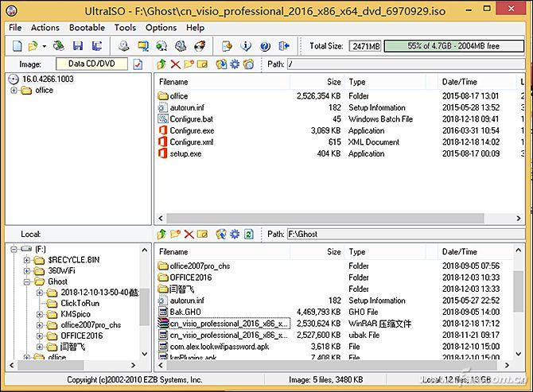Click the gear icon in image pane toolbar

pyautogui.click(x=235, y=64)
